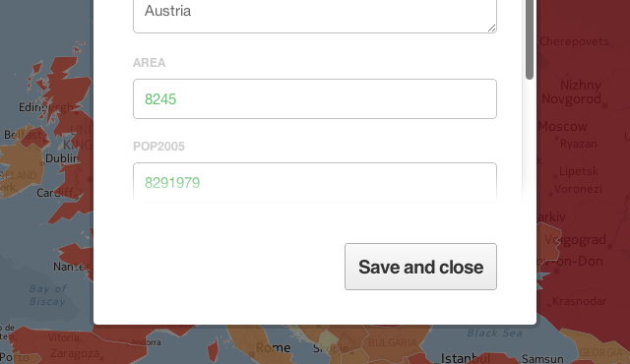The image size is (630, 364).
Task: Click the Moscow label on the map
Action: pos(562,127)
